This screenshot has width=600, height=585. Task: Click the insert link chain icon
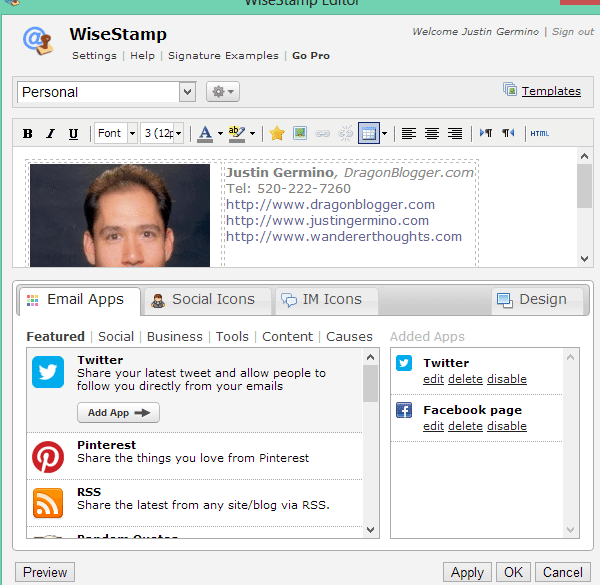[x=322, y=134]
